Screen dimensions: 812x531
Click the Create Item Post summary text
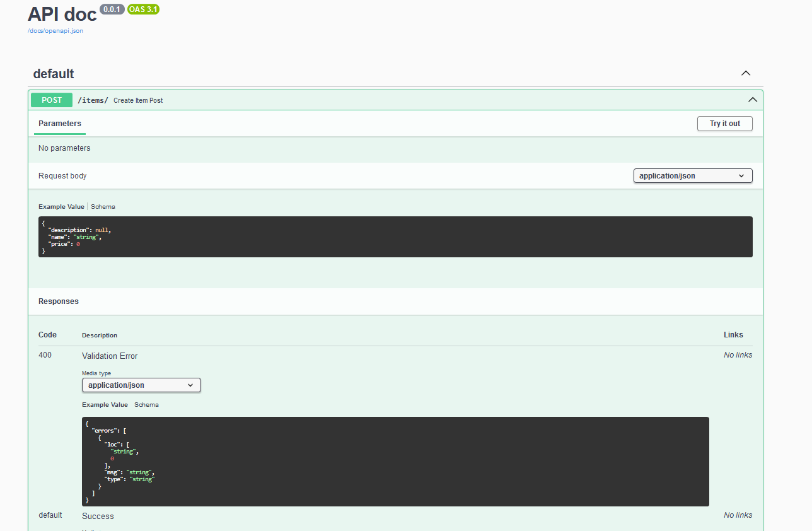coord(138,100)
